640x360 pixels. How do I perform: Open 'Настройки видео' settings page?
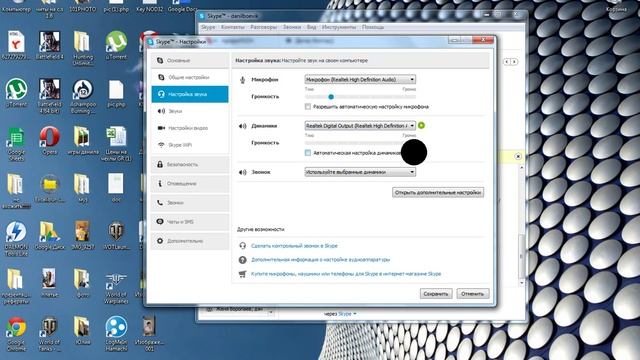pos(190,128)
